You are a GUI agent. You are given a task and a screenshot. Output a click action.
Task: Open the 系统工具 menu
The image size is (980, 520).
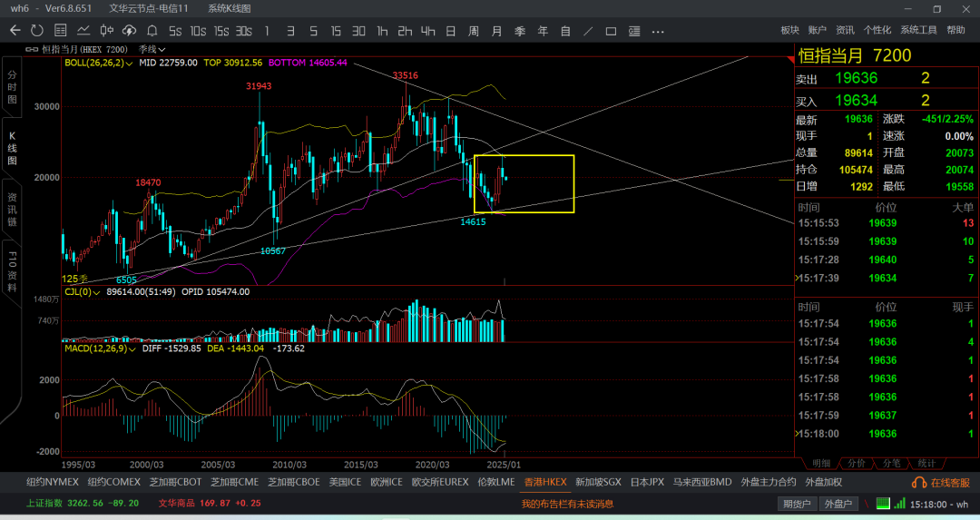point(918,30)
